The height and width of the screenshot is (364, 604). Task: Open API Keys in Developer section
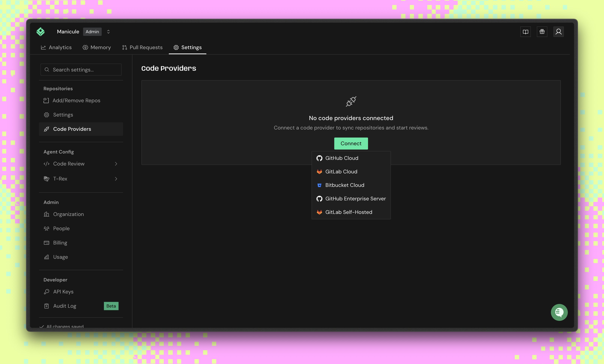(x=81, y=292)
